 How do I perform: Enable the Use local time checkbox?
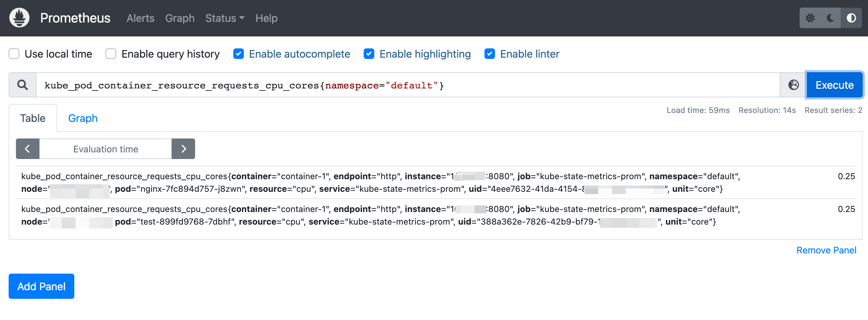pyautogui.click(x=14, y=54)
